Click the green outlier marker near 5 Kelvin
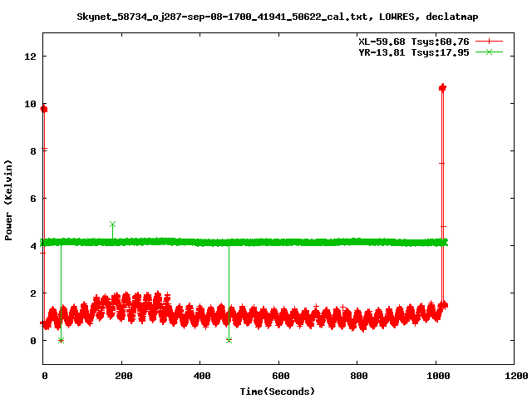This screenshot has width=532, height=399. coord(113,224)
